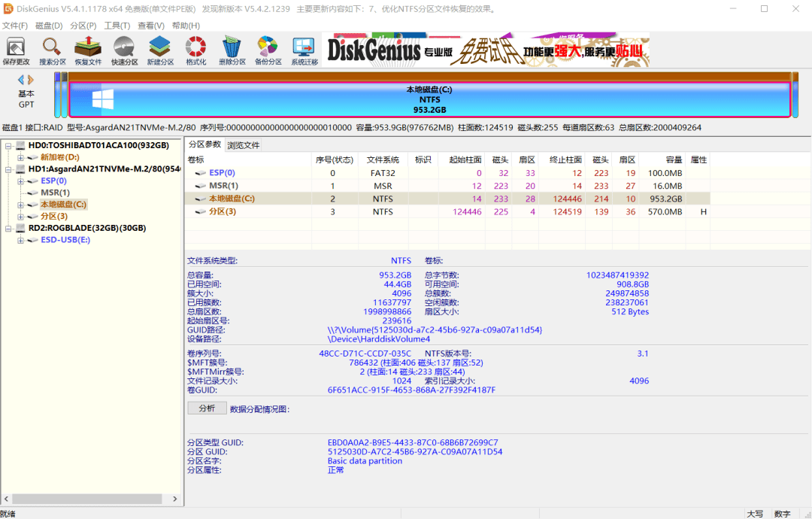The image size is (812, 519).
Task: Click the DiskGenius 专业版 advertisement banner
Action: 486,50
